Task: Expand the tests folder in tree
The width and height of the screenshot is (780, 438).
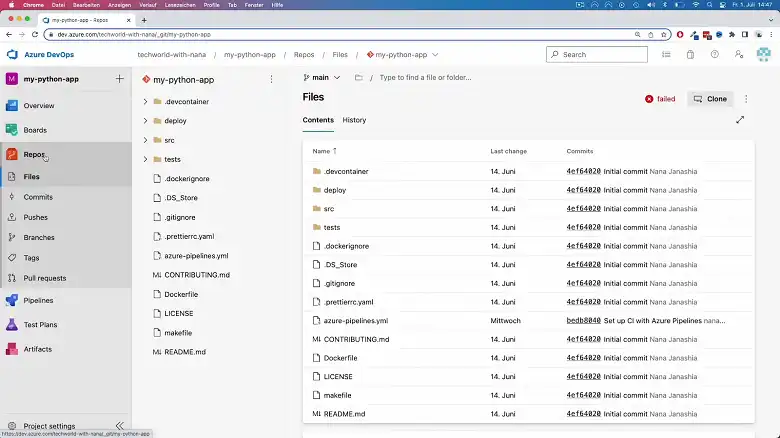Action: (x=145, y=159)
